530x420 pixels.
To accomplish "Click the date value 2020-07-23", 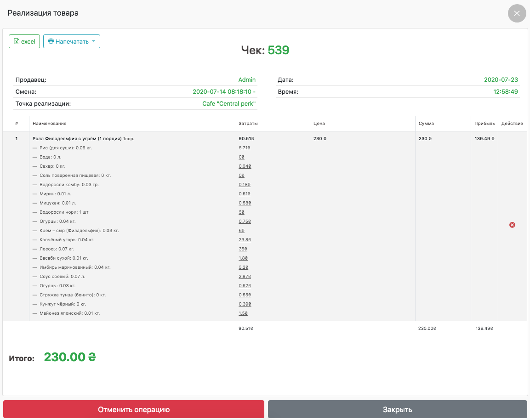I will tap(501, 80).
